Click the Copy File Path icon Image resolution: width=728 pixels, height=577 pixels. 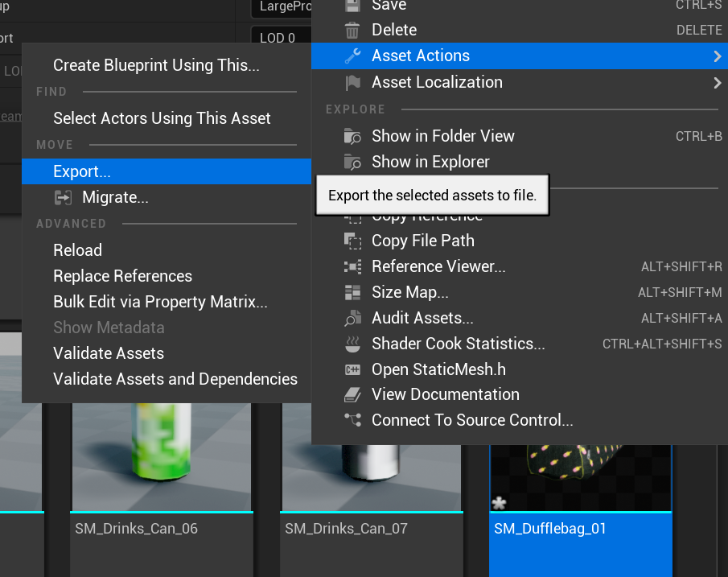(x=352, y=241)
